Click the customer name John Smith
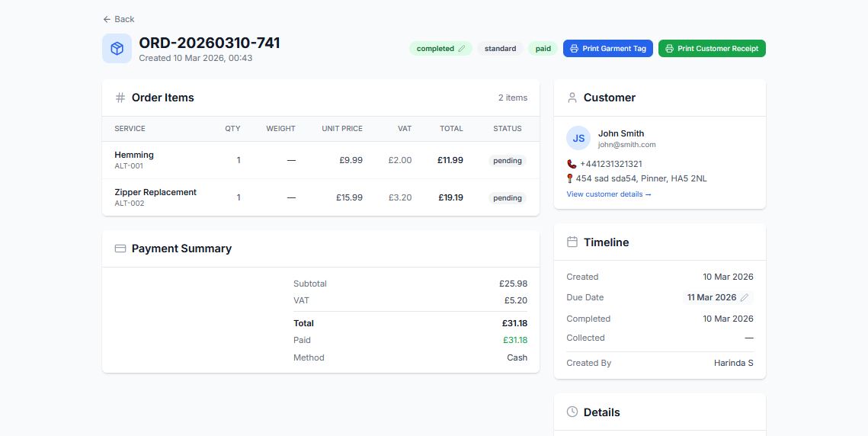 click(621, 133)
